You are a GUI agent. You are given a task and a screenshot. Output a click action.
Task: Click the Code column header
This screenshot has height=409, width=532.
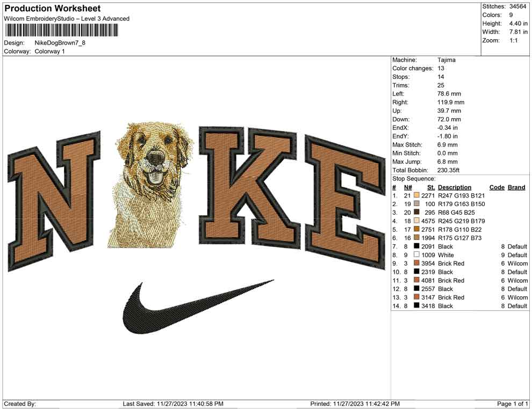tap(497, 187)
